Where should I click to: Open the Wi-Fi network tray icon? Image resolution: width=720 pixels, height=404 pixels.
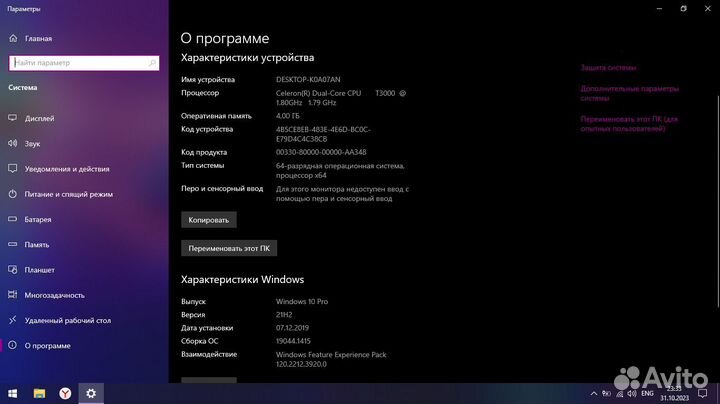[x=620, y=394]
